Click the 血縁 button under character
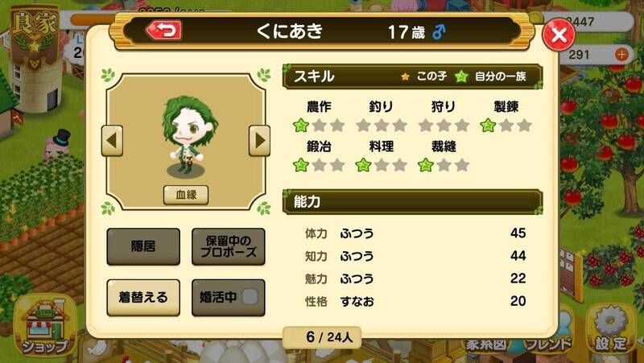The height and width of the screenshot is (363, 644). tap(186, 195)
